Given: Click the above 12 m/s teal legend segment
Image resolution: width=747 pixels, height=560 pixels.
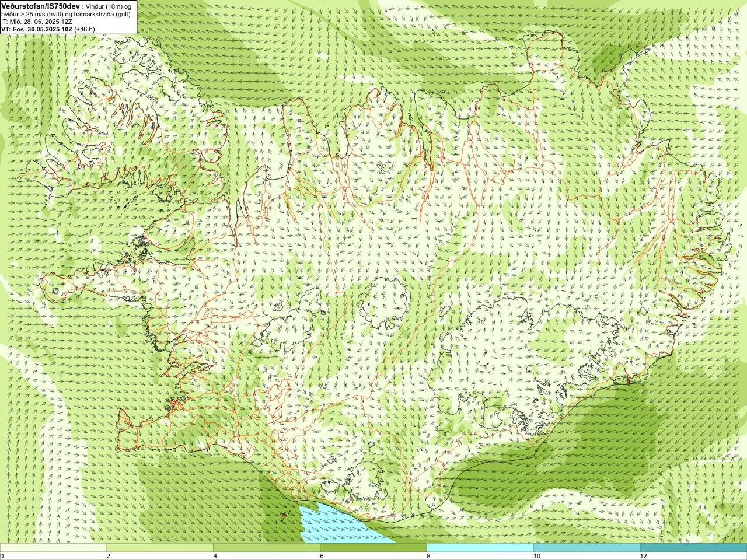Looking at the screenshot, I should click(x=693, y=548).
